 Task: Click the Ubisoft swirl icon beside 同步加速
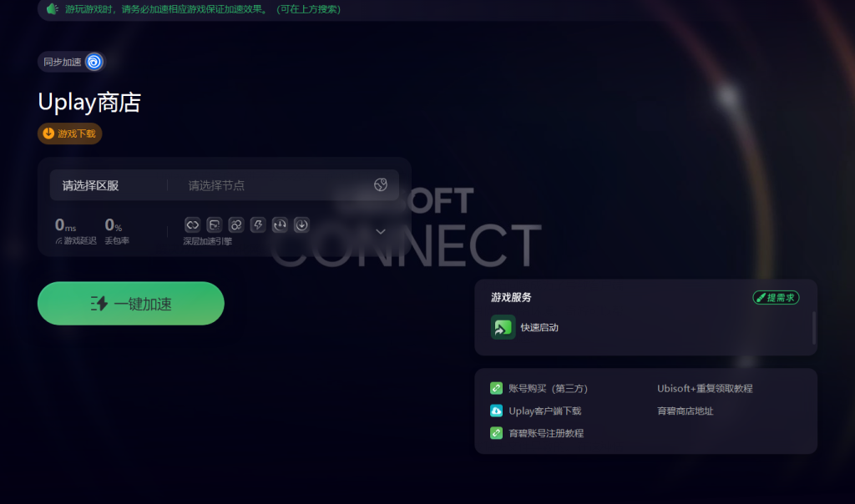coord(94,62)
